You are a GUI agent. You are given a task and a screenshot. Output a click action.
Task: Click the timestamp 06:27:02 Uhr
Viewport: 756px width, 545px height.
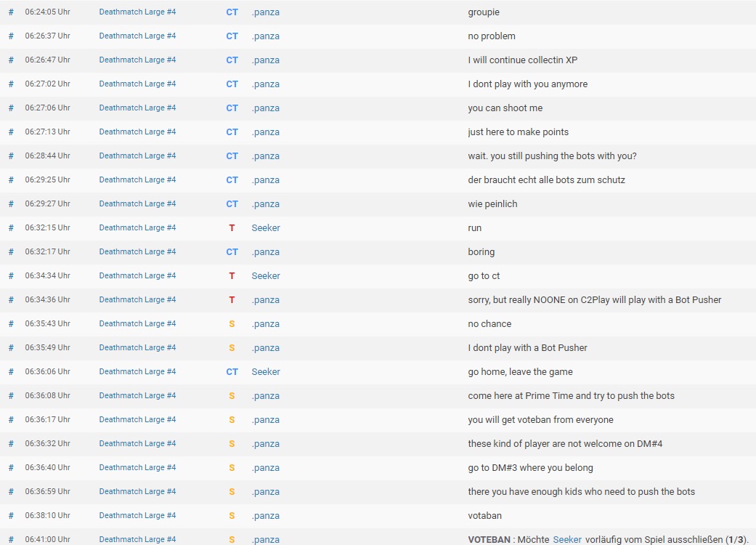[x=48, y=84]
